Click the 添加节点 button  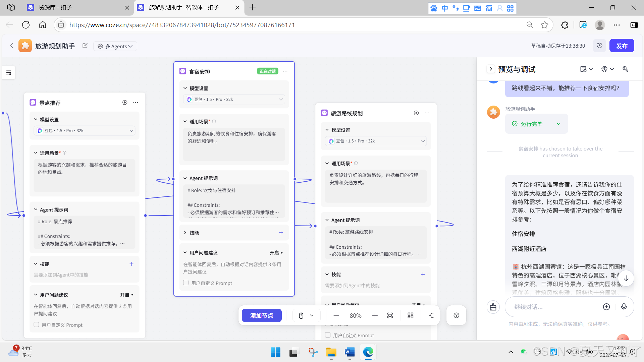pos(262,315)
